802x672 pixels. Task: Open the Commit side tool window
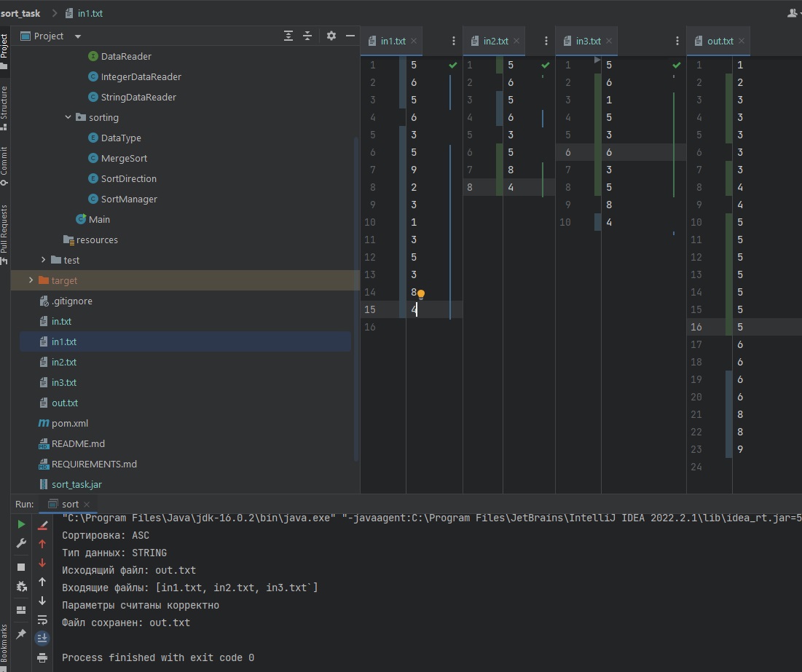(4, 166)
